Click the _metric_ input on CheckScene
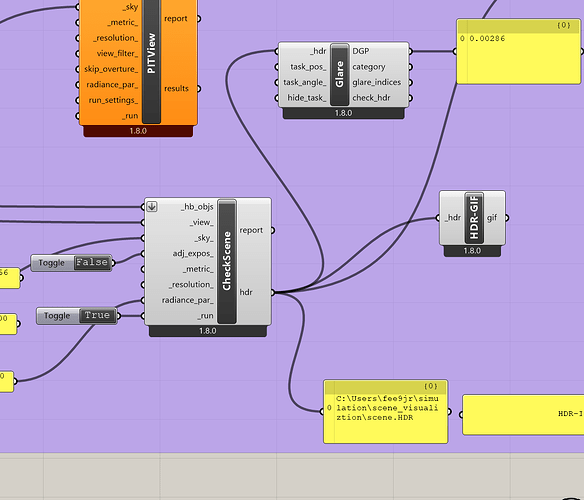 click(x=198, y=269)
